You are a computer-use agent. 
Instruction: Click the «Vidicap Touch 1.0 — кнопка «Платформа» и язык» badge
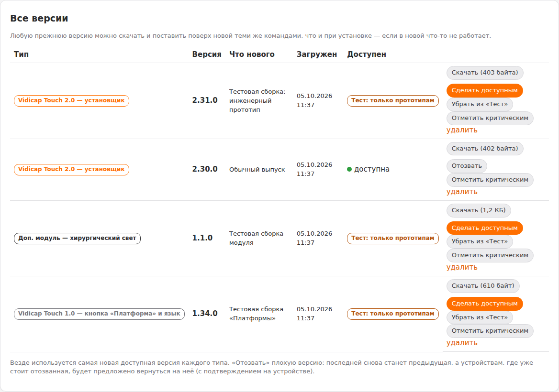(x=99, y=314)
